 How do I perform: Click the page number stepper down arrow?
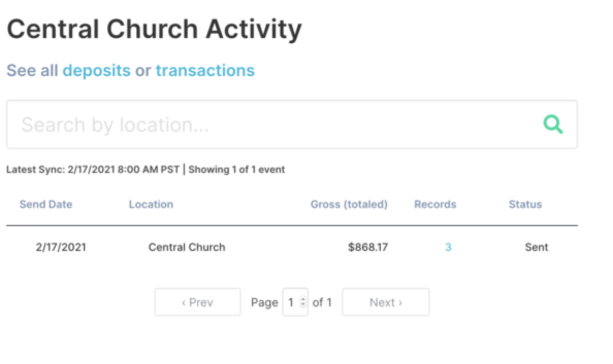pos(303,305)
